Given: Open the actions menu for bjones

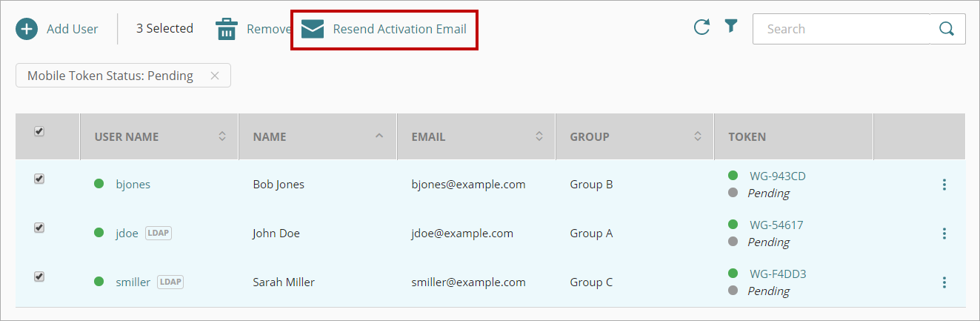Looking at the screenshot, I should pos(944,185).
